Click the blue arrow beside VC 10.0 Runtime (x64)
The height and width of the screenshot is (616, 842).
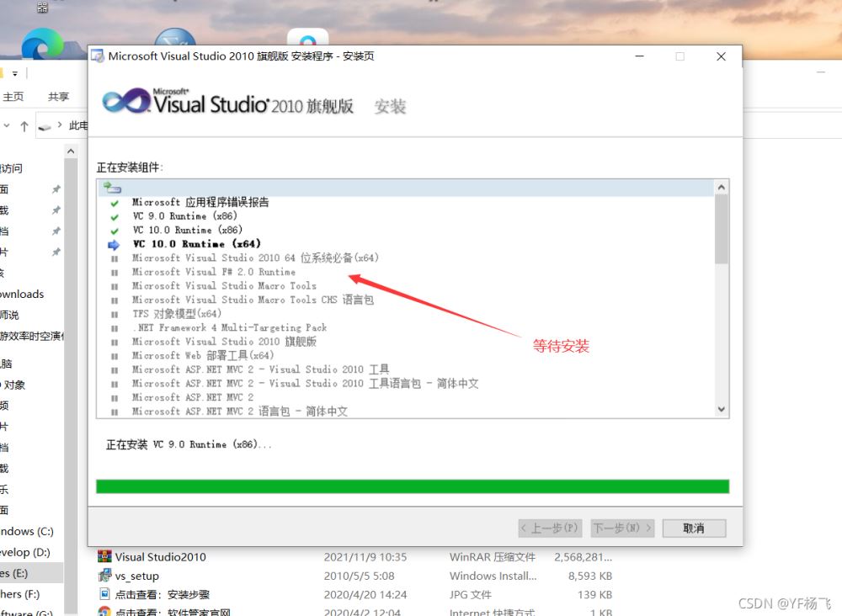[114, 245]
